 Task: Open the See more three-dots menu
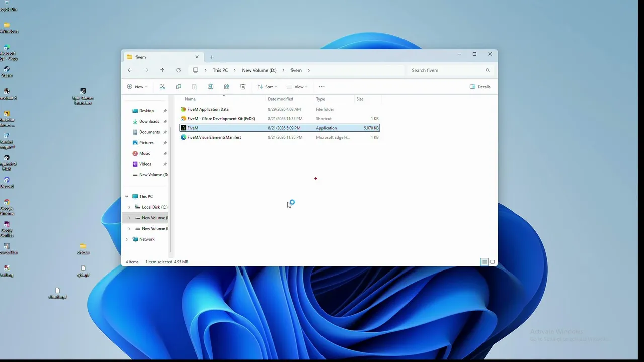321,87
